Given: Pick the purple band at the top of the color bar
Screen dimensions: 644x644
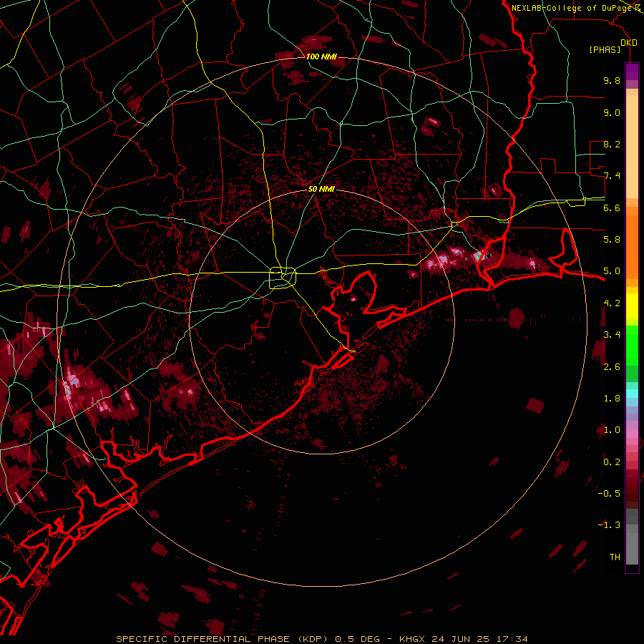Looking at the screenshot, I should pos(632,72).
